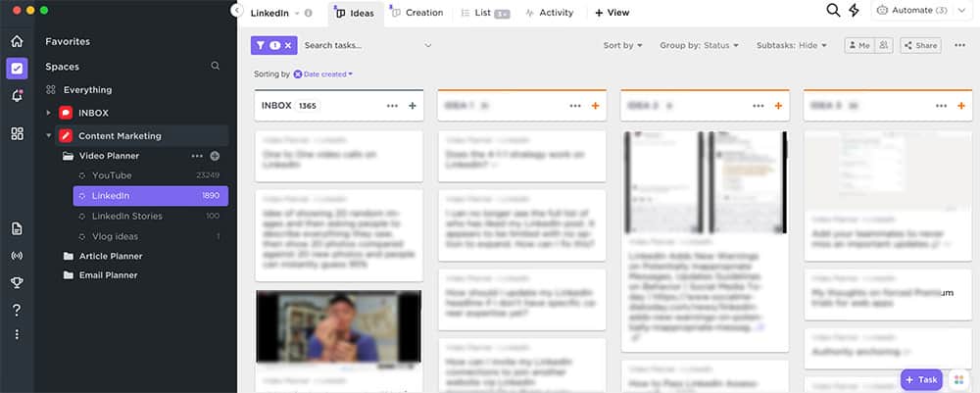Add a new View
This screenshot has width=980, height=393.
[x=612, y=13]
